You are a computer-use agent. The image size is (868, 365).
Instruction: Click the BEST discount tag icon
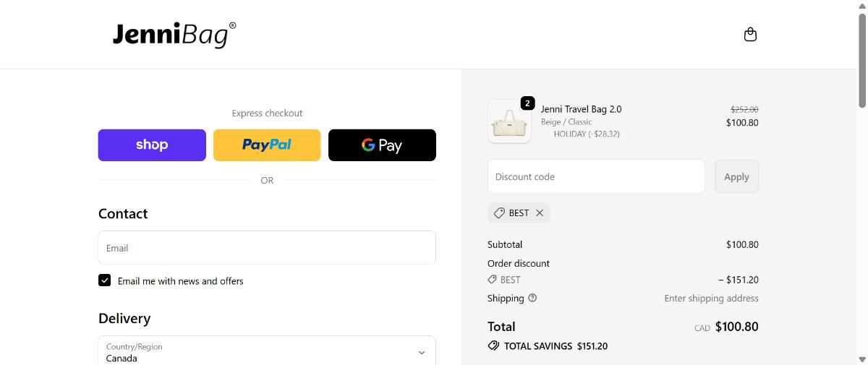pos(499,212)
